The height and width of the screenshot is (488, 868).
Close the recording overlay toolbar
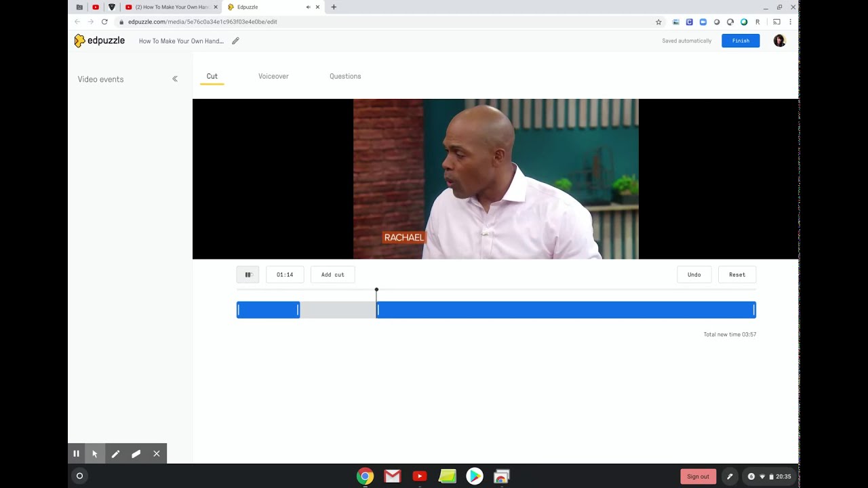click(157, 453)
